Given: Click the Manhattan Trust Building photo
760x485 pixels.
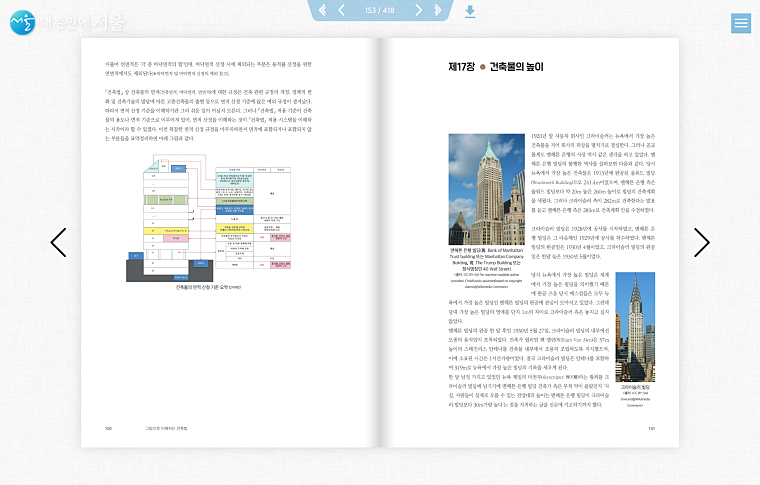Looking at the screenshot, I should (x=488, y=187).
